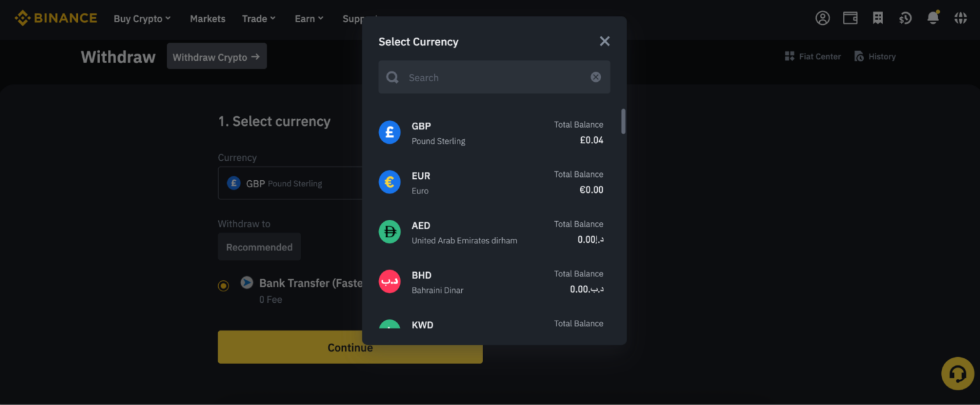Click the currency Search input field
Image resolution: width=980 pixels, height=405 pixels.
click(494, 77)
